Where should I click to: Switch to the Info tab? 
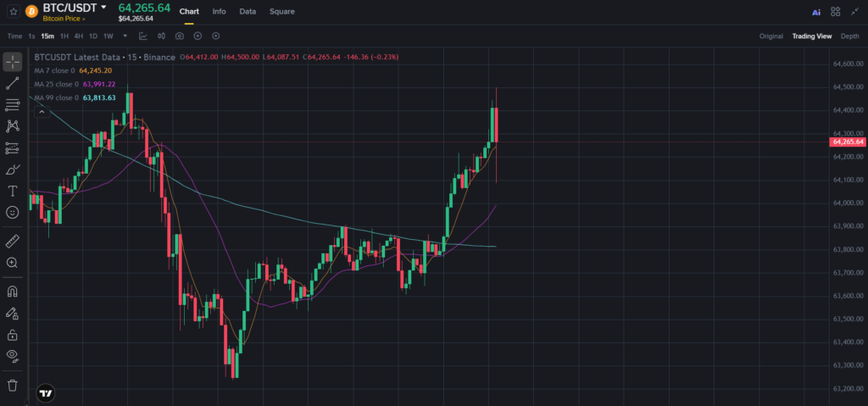(x=220, y=11)
